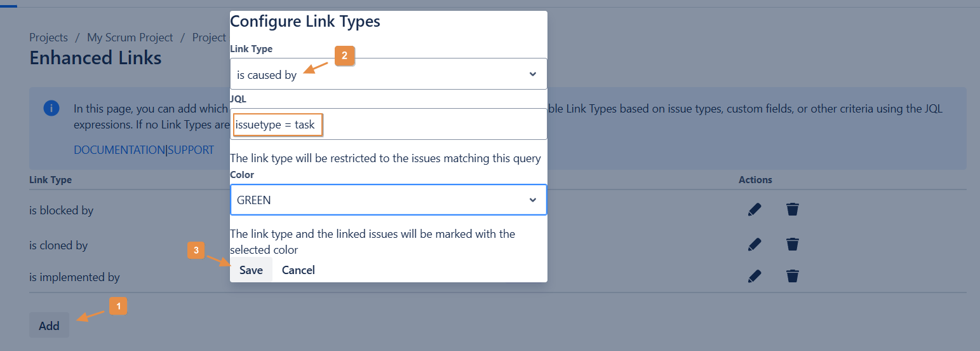Expand the Color dropdown showing GREEN
The width and height of the screenshot is (980, 351).
pos(388,200)
